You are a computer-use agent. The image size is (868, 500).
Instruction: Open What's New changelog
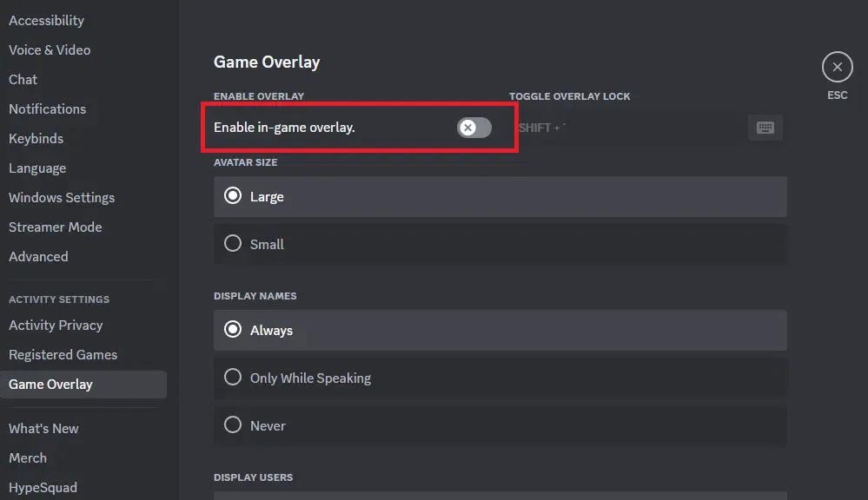[43, 429]
